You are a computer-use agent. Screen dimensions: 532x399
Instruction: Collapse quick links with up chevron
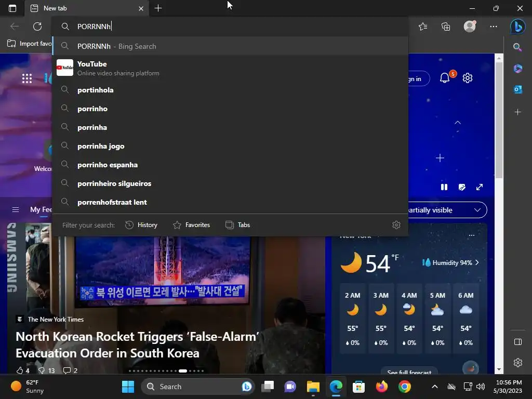click(458, 123)
